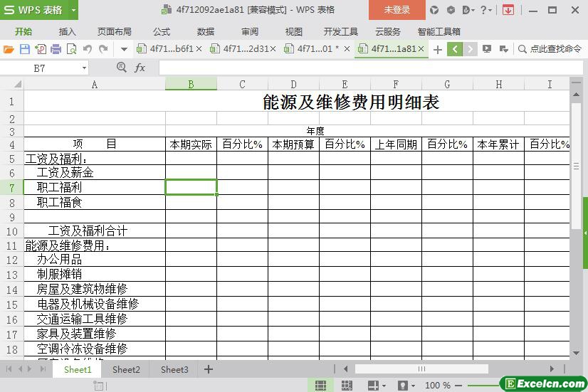Add a new sheet with plus button
This screenshot has width=588, height=392.
point(209,369)
